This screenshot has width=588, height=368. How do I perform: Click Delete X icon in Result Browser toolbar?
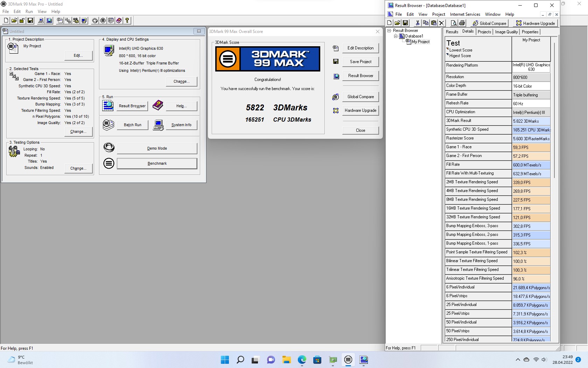442,23
